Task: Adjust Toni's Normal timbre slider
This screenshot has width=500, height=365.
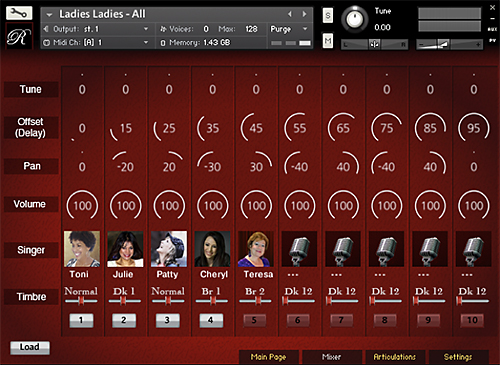Action: 81,301
